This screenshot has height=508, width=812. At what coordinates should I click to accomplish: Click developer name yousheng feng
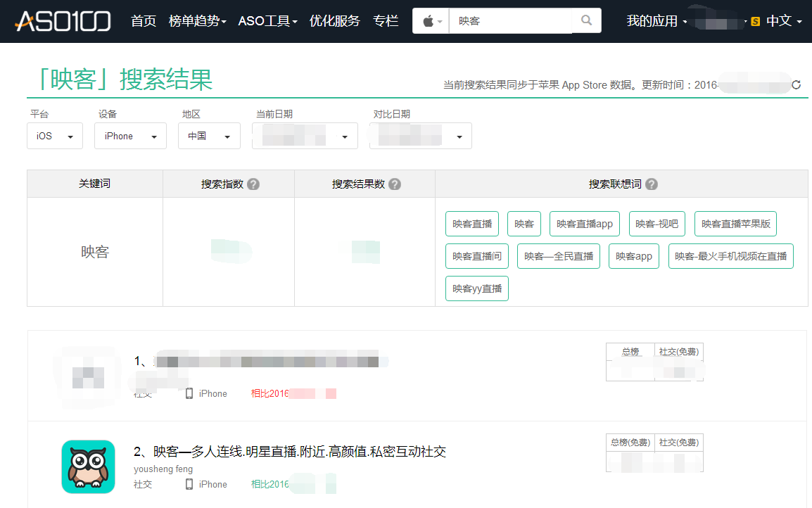(163, 469)
